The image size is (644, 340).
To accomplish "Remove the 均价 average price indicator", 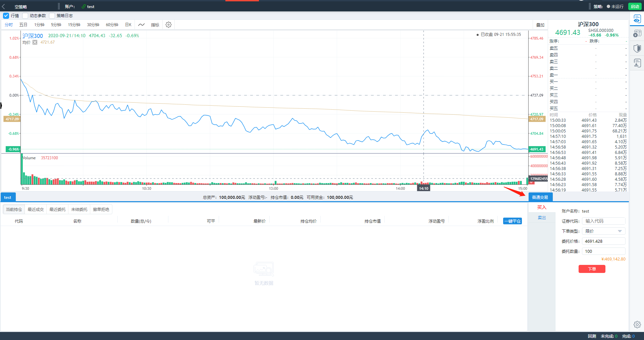I will click(x=35, y=42).
